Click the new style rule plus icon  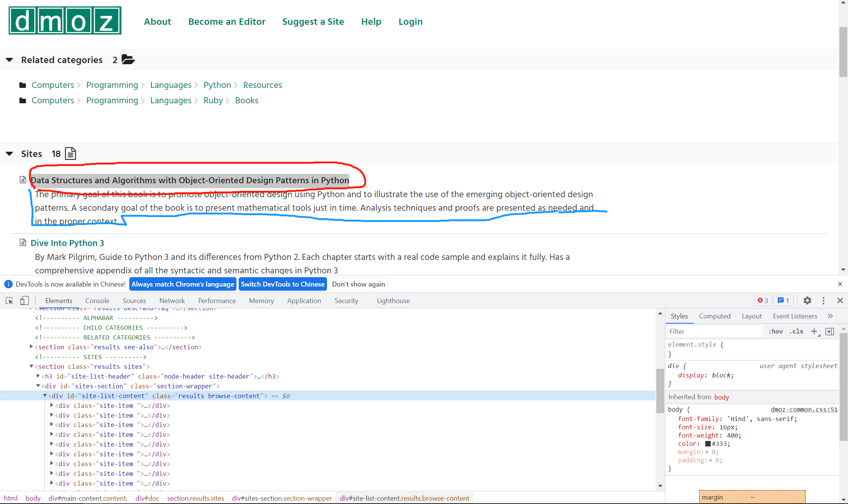pos(814,331)
